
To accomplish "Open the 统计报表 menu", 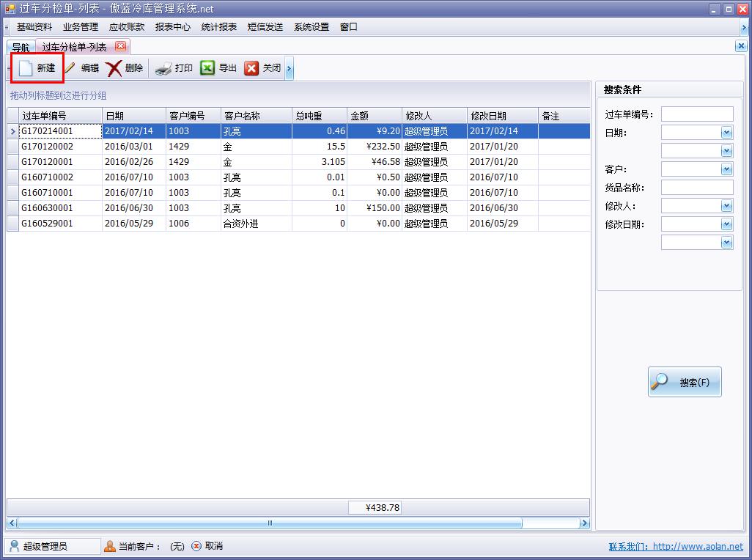I will [218, 27].
